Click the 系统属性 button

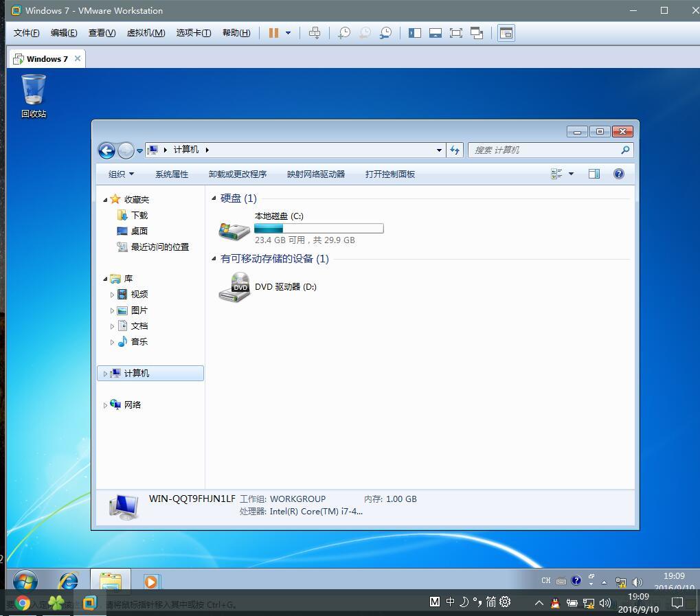click(172, 174)
